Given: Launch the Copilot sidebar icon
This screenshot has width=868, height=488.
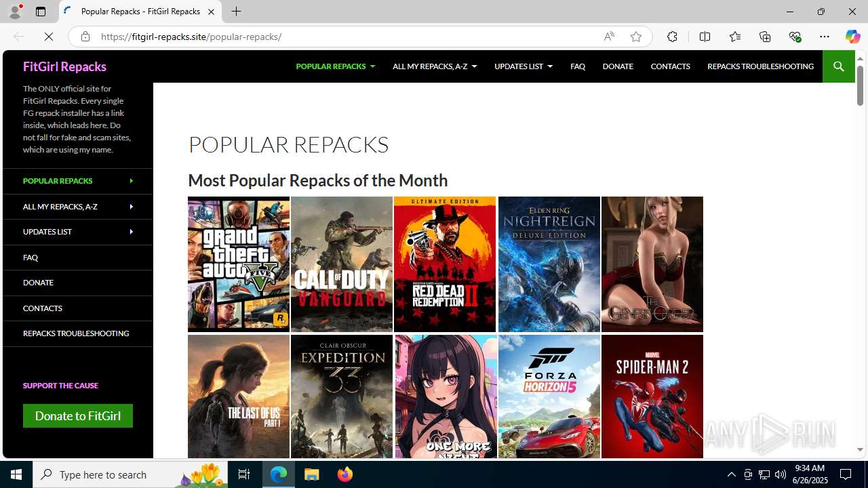Looking at the screenshot, I should coord(852,37).
